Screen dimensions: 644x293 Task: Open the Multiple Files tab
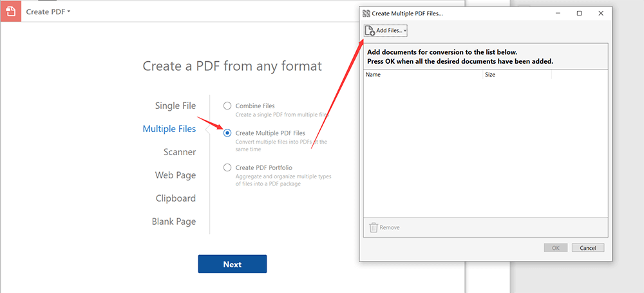[x=169, y=129]
